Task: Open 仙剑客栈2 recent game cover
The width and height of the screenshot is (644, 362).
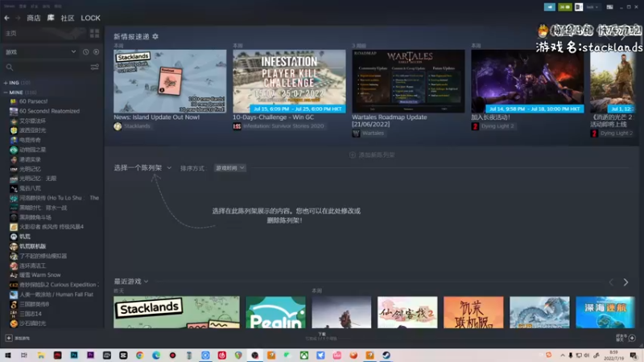Action: 407,312
